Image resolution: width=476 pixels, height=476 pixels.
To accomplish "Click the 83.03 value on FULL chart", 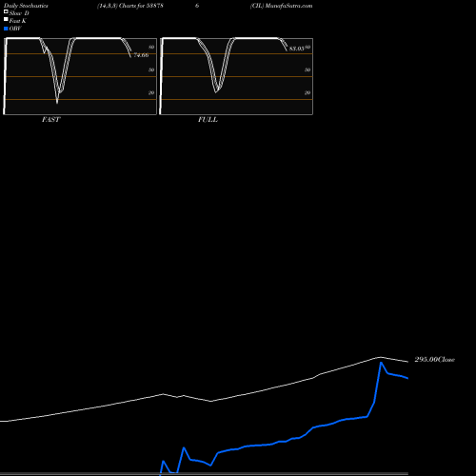I will click(x=297, y=49).
